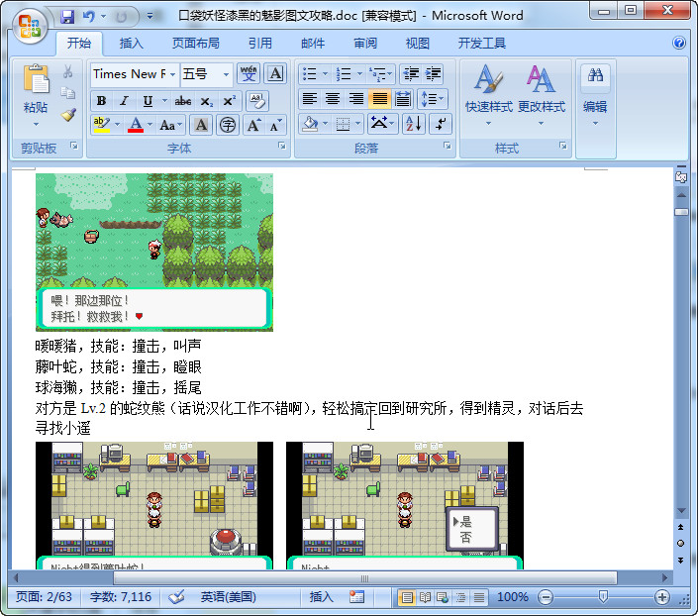Expand highlight color dropdown arrow

pos(118,125)
